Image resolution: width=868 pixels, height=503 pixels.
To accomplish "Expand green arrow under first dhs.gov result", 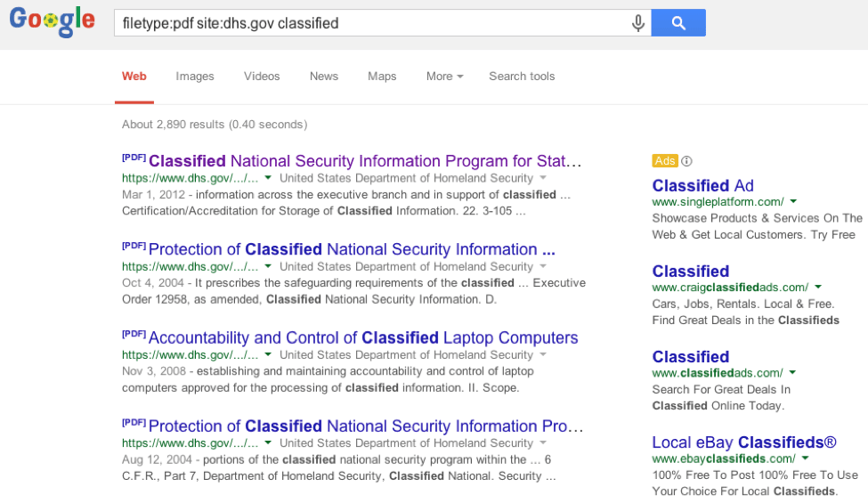I will pos(268,178).
